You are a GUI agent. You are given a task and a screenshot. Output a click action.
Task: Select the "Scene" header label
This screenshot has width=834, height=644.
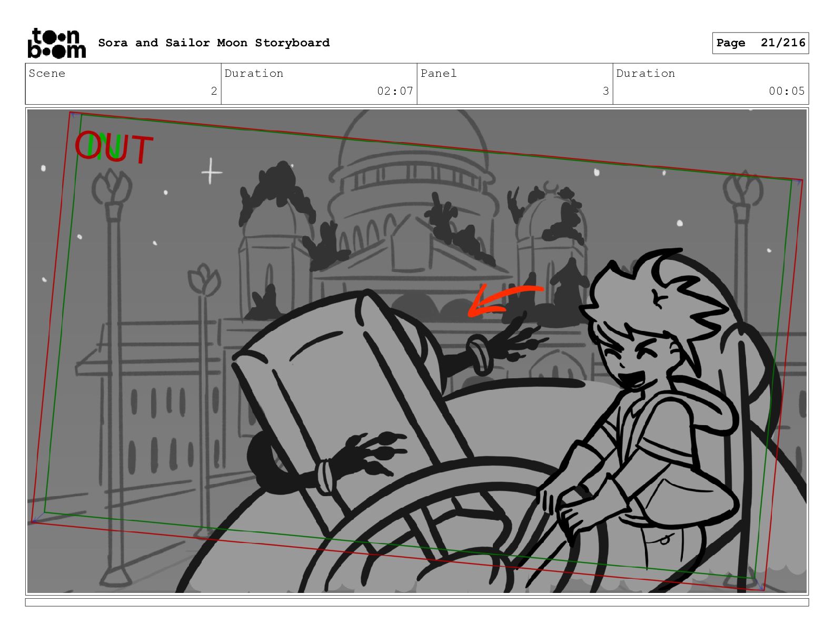[x=47, y=73]
